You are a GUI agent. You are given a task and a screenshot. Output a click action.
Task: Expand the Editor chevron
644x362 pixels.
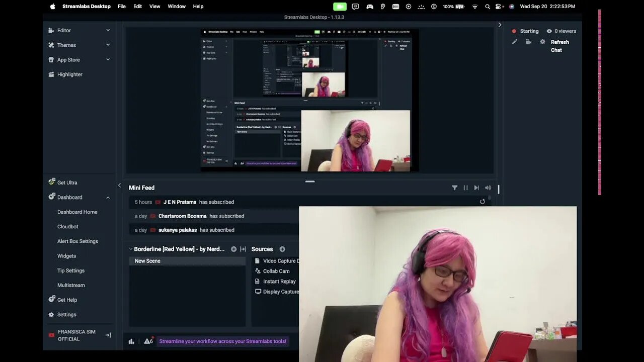pyautogui.click(x=108, y=30)
